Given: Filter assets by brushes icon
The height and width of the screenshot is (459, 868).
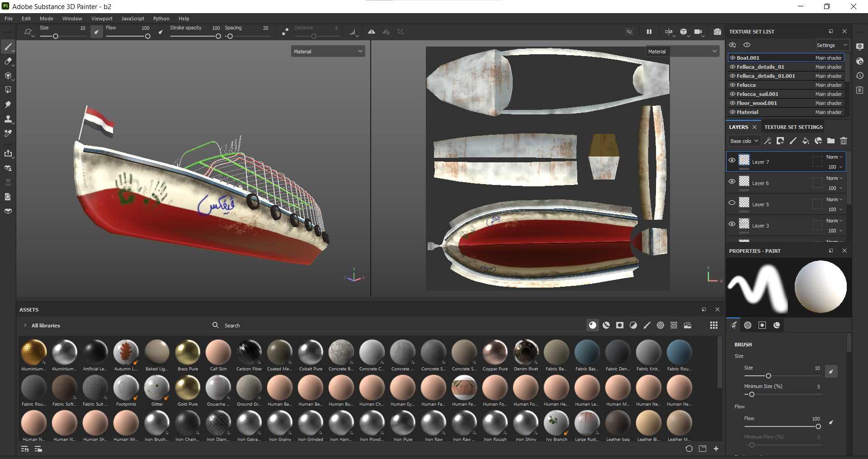Looking at the screenshot, I should pos(647,325).
